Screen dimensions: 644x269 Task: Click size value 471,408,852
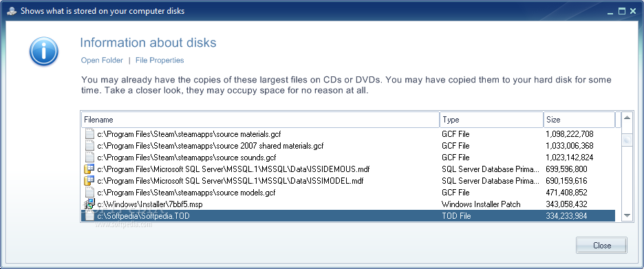(x=567, y=192)
